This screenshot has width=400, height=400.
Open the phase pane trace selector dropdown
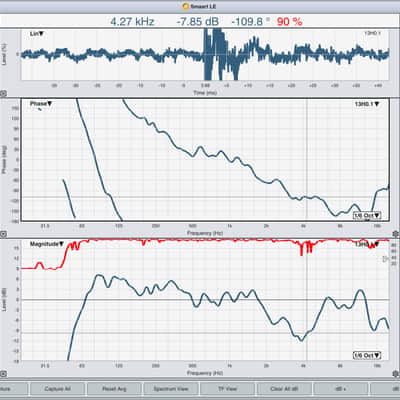[x=367, y=104]
